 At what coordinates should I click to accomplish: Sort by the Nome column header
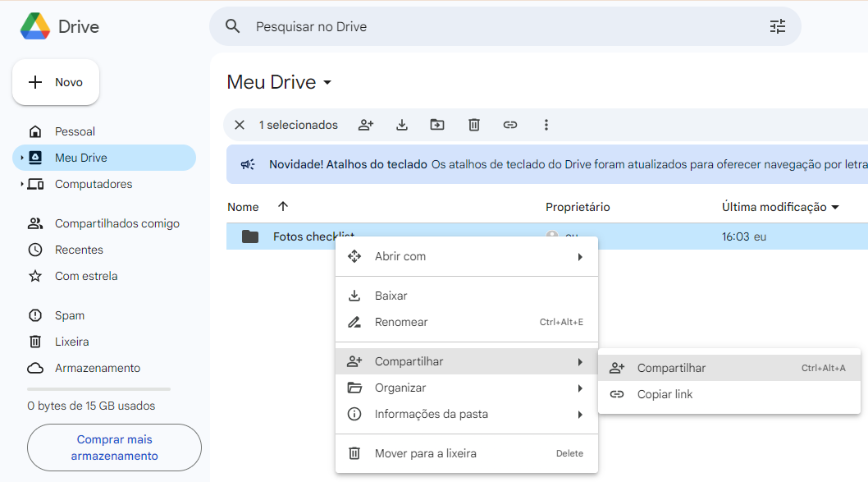coord(243,207)
